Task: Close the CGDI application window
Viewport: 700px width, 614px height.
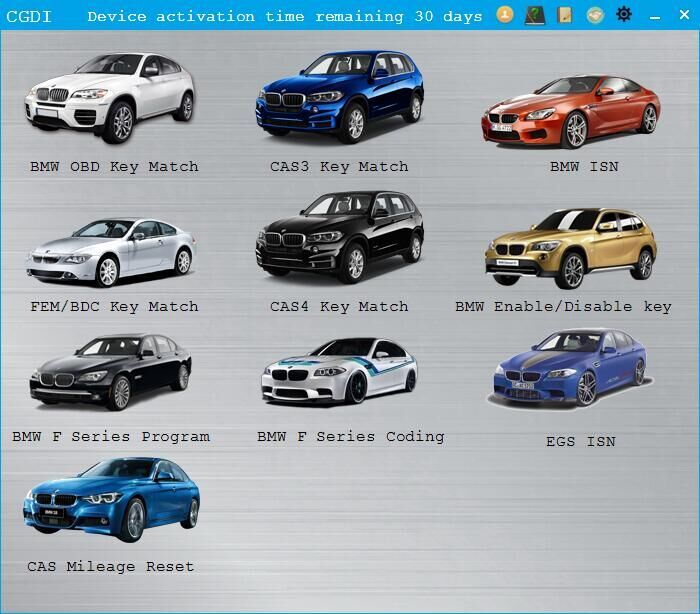Action: tap(684, 15)
